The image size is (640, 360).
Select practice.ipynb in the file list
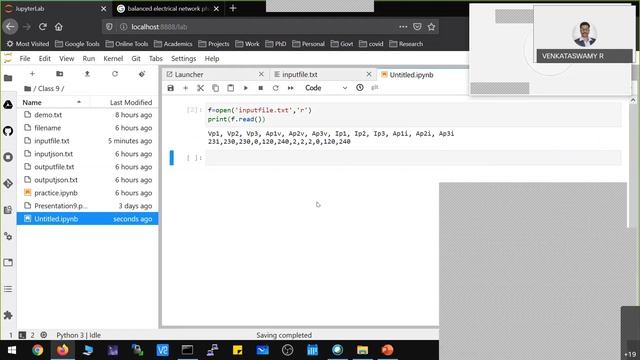[x=87, y=193]
